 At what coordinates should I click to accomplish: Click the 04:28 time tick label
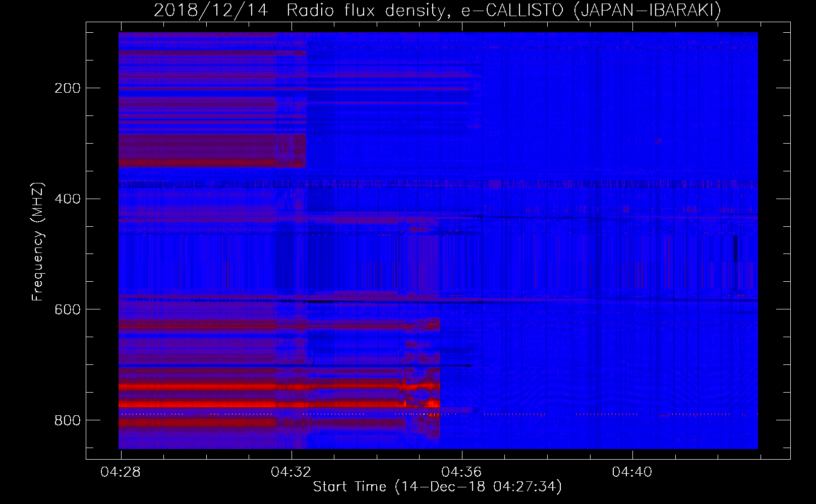121,472
